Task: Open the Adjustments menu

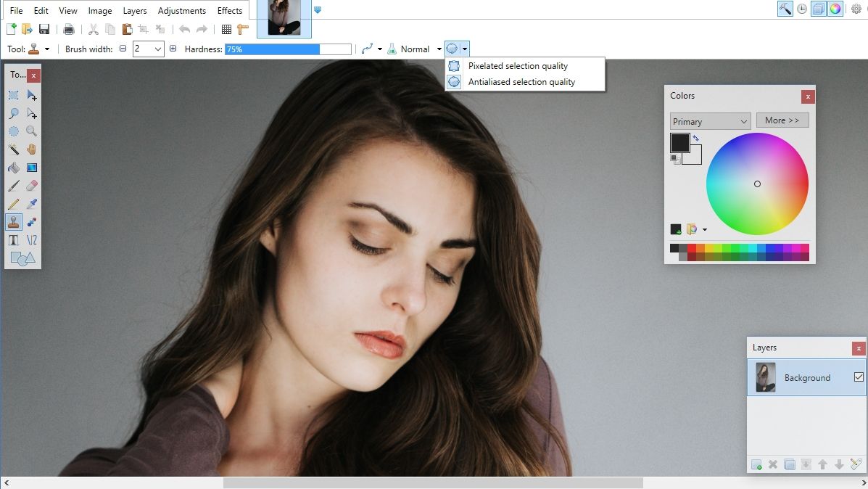Action: [x=182, y=10]
